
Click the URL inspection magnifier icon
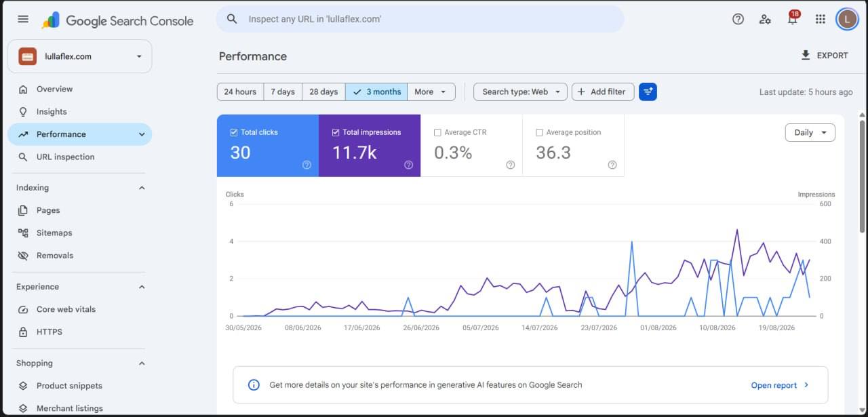click(x=23, y=157)
